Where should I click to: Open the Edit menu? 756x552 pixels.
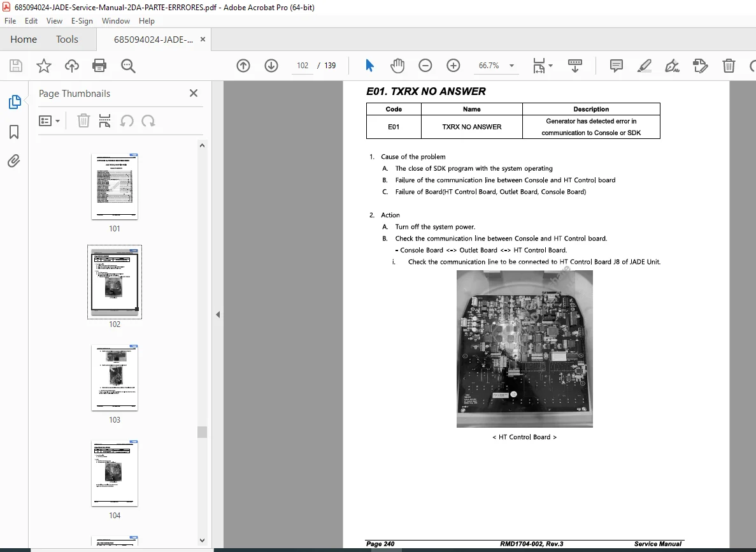31,21
